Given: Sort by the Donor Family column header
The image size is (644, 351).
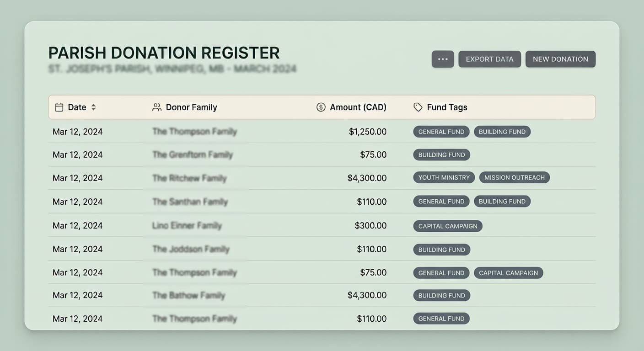Looking at the screenshot, I should point(191,107).
